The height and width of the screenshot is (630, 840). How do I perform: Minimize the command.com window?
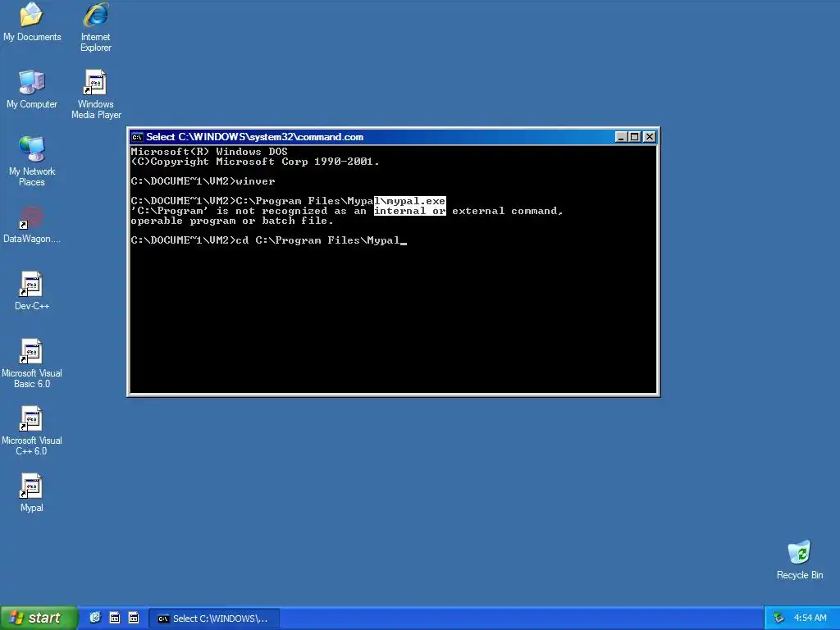pyautogui.click(x=621, y=137)
